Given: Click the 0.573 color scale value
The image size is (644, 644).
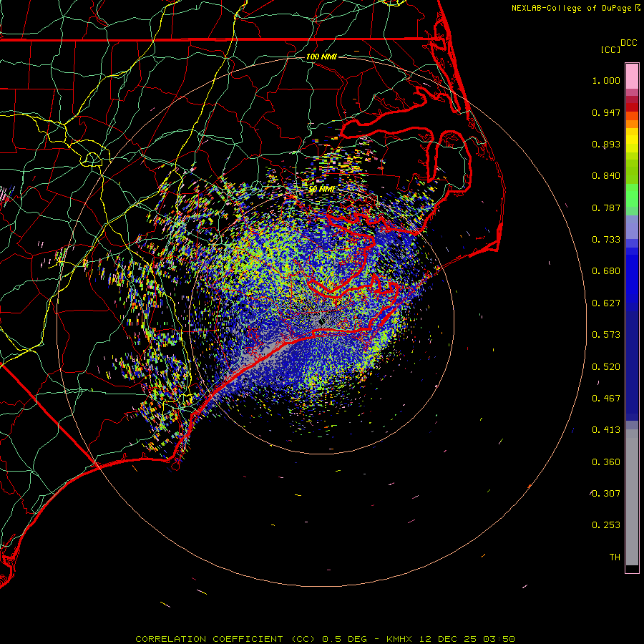Looking at the screenshot, I should (606, 335).
